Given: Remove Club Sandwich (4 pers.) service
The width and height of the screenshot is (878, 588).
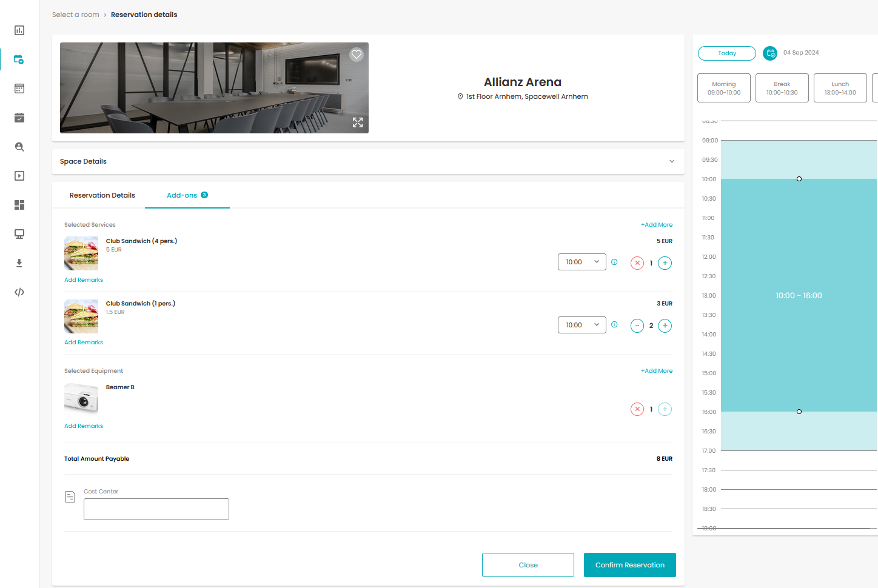Looking at the screenshot, I should (637, 263).
